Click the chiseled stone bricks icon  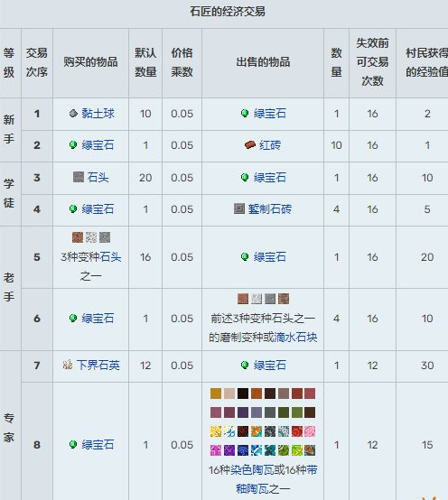click(239, 208)
